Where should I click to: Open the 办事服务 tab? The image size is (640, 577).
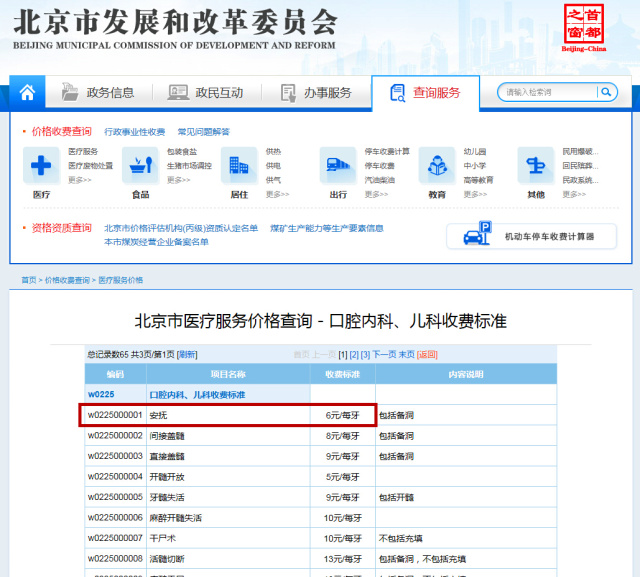click(x=328, y=93)
